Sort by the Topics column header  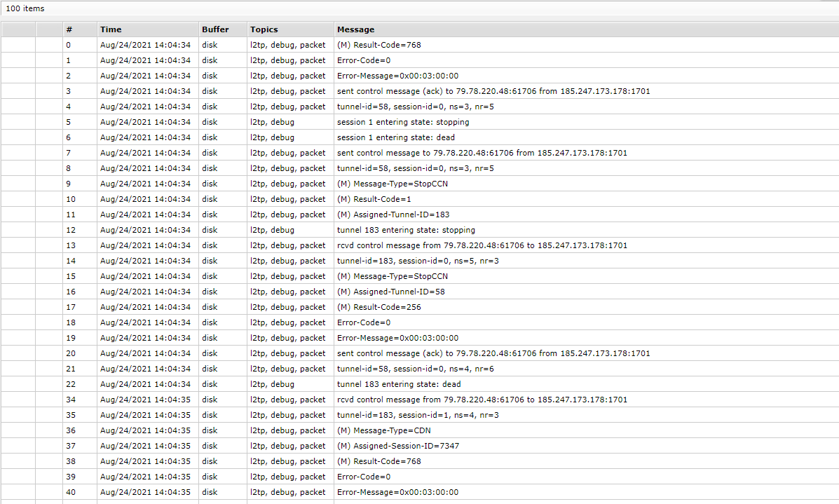pyautogui.click(x=264, y=29)
